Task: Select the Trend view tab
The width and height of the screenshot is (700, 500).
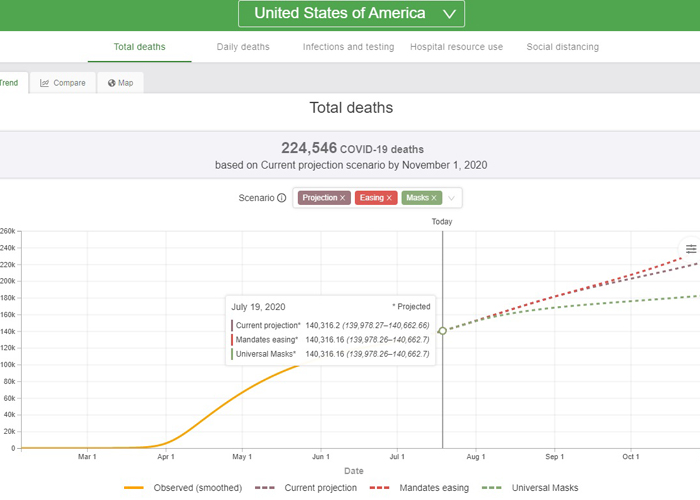Action: point(13,83)
